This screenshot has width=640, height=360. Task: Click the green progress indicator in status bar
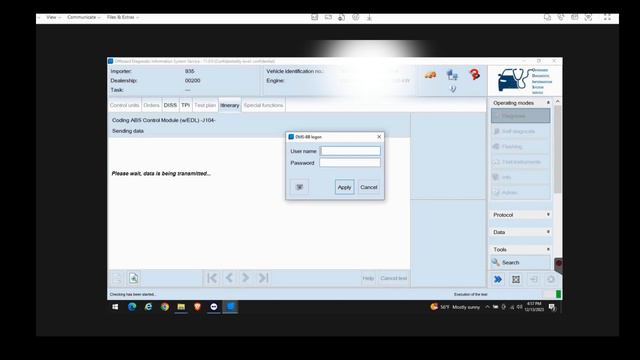click(x=558, y=294)
